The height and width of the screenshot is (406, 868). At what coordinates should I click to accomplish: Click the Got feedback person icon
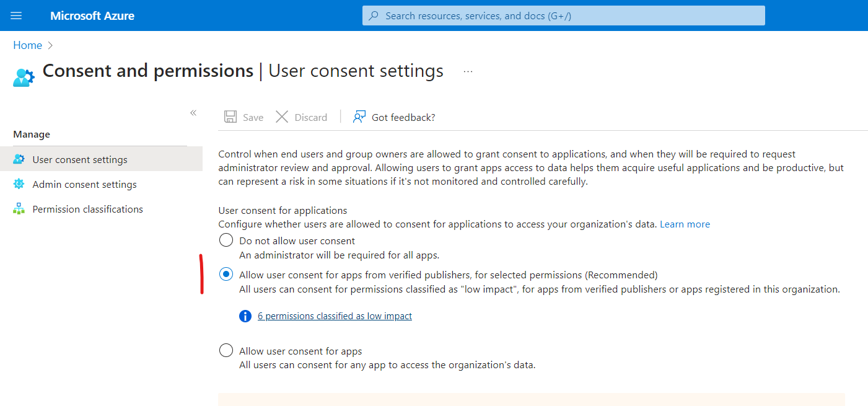[x=359, y=117]
